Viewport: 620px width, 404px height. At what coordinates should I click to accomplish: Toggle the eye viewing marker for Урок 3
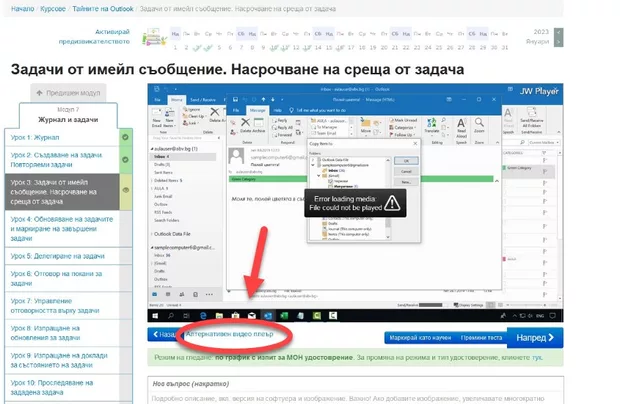click(x=126, y=190)
